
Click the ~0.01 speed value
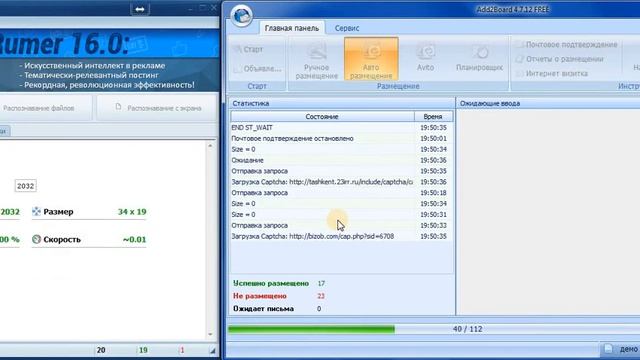(x=134, y=240)
